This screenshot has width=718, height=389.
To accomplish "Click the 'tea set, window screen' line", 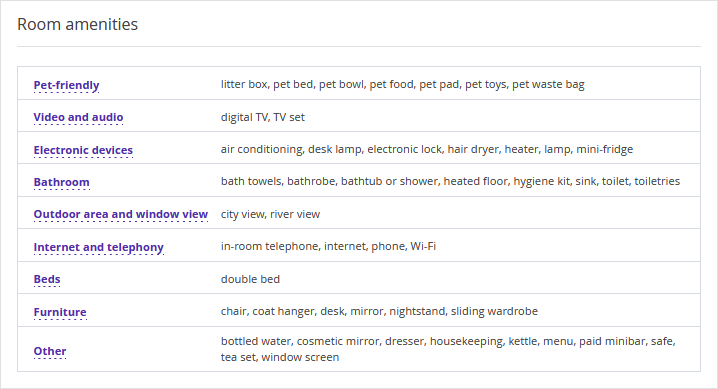I will click(x=280, y=357).
